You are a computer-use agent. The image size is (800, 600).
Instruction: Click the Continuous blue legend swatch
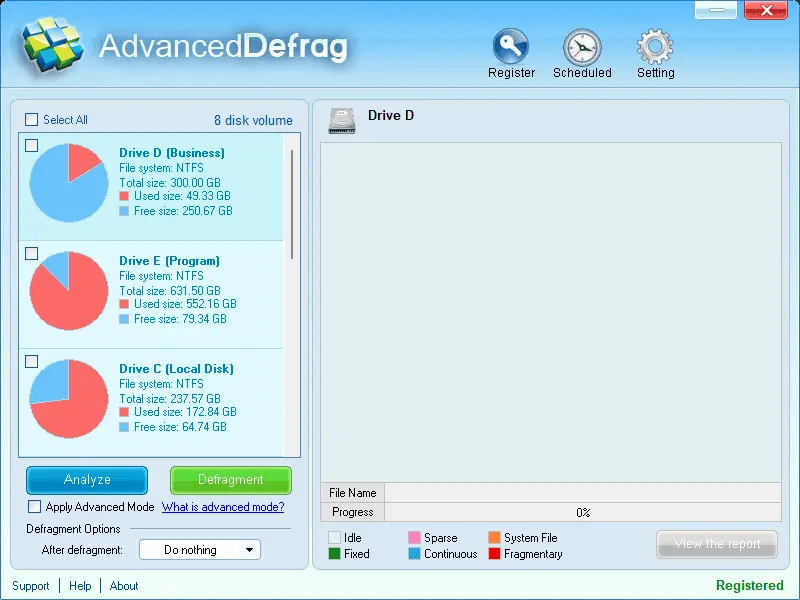(414, 554)
